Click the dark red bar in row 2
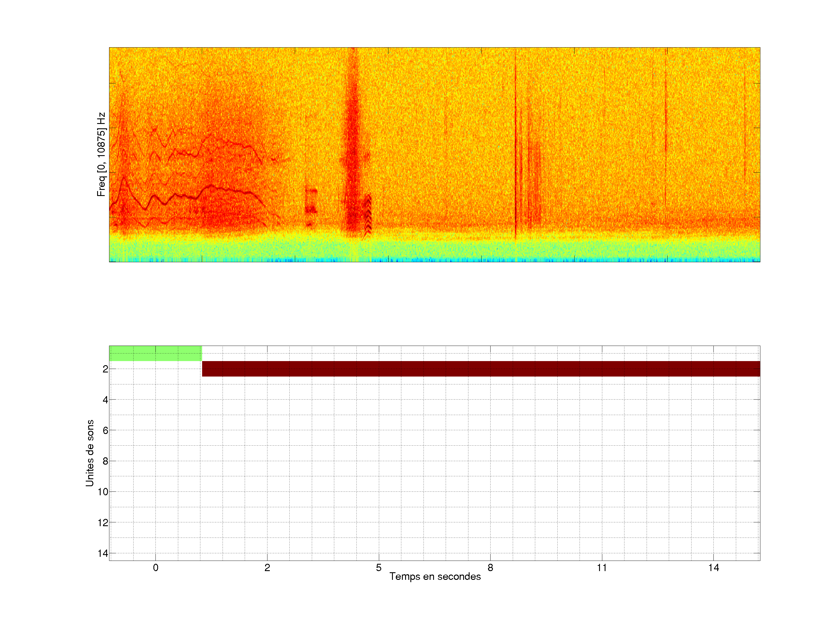This screenshot has width=840, height=630. click(481, 369)
